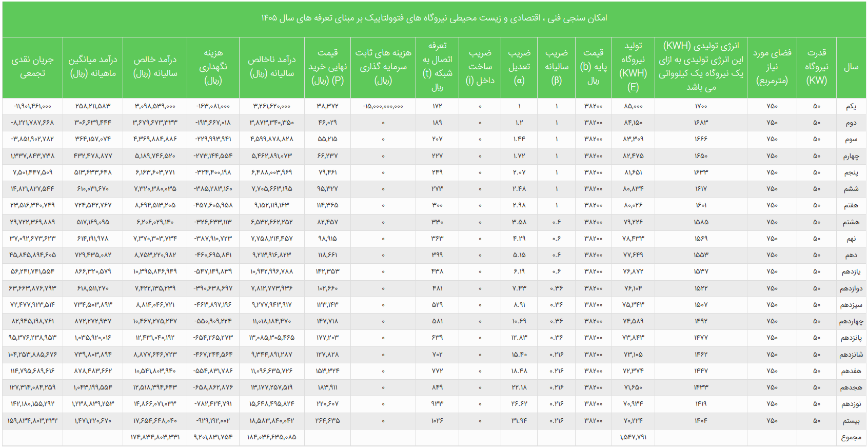Click the produced energy cell '۸۵,۰۰۰'
This screenshot has width=868, height=448.
point(633,106)
